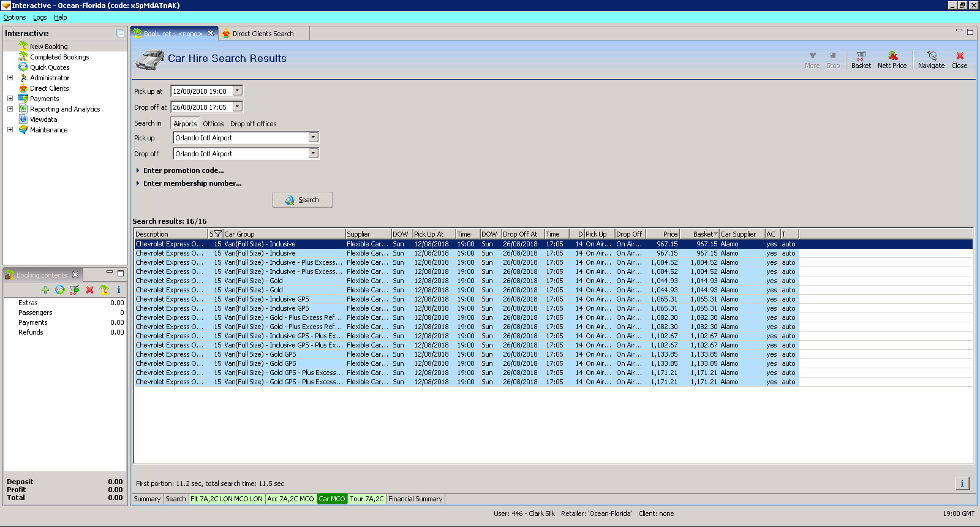Image resolution: width=980 pixels, height=527 pixels.
Task: Open the Pick up airport dropdown
Action: coord(313,138)
